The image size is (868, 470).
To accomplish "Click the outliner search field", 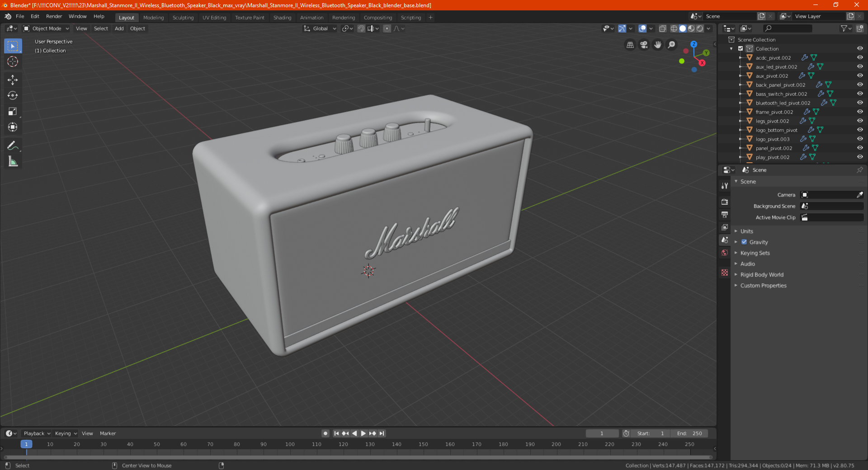I will pos(788,28).
